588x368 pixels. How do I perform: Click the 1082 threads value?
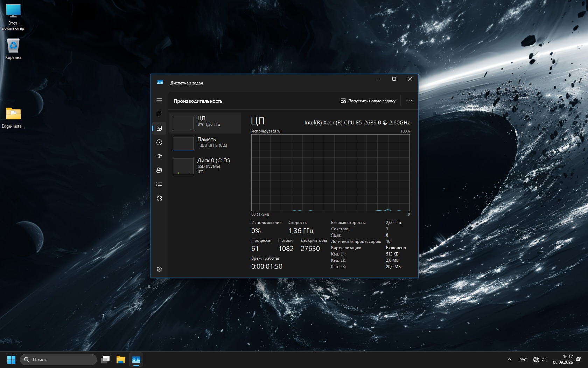(x=286, y=248)
